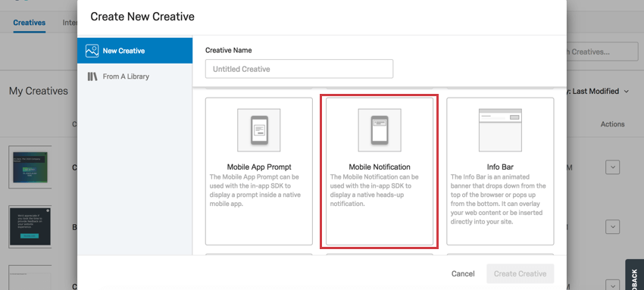The image size is (644, 290).
Task: Select the Mobile App Prompt title
Action: (259, 167)
